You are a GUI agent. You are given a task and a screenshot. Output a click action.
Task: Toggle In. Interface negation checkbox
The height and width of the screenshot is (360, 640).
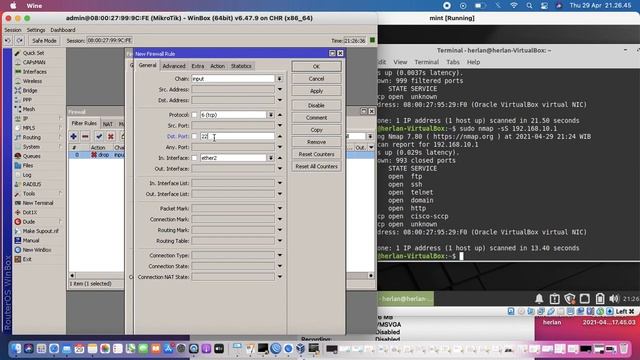point(194,158)
